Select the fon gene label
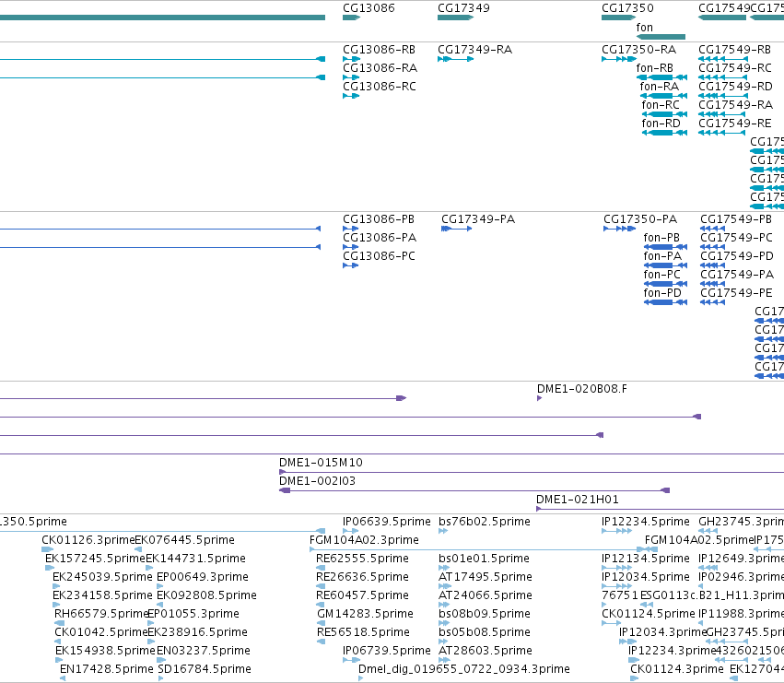This screenshot has width=784, height=683. [645, 28]
